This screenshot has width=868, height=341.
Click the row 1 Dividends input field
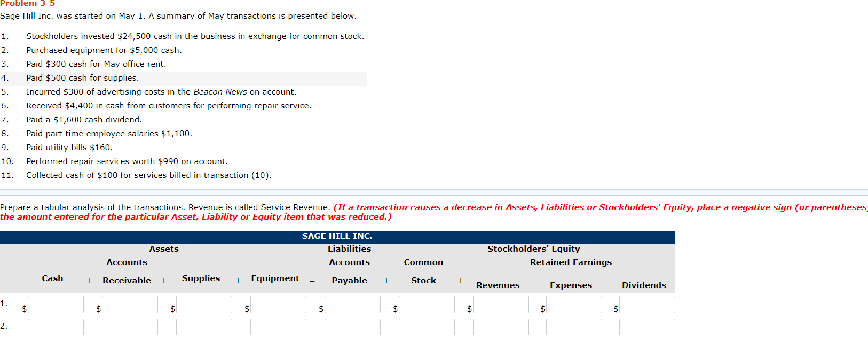[648, 305]
